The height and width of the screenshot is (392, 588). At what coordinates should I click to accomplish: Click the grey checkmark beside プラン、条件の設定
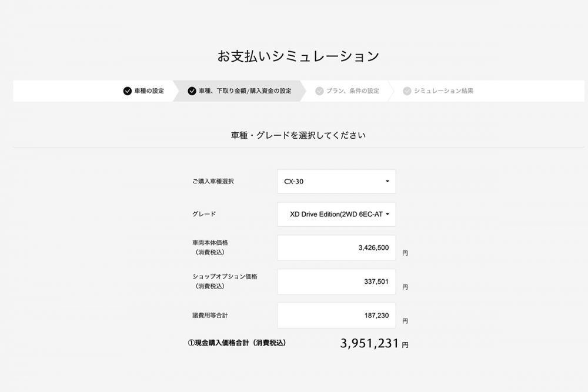click(319, 91)
